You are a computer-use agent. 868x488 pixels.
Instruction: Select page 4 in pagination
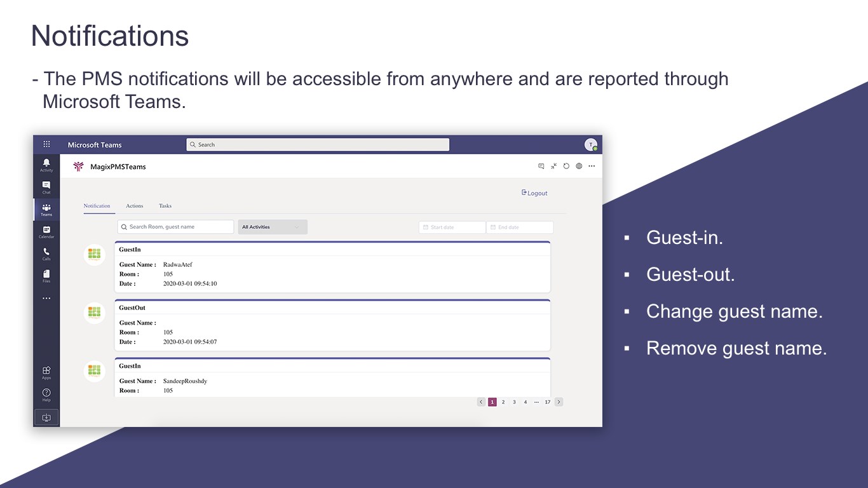pos(526,402)
